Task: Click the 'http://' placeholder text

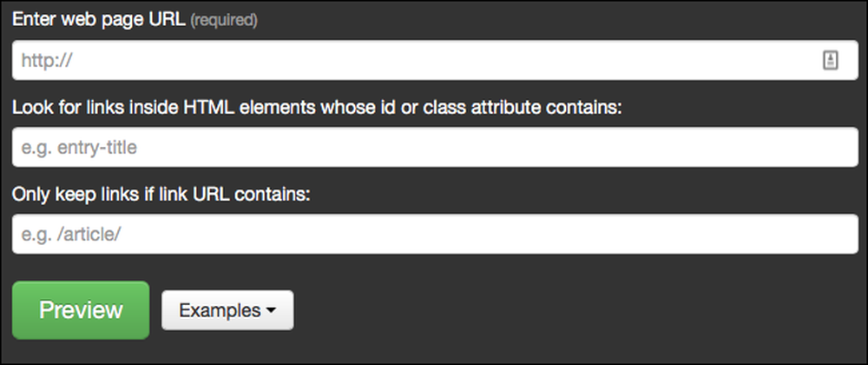Action: click(47, 60)
